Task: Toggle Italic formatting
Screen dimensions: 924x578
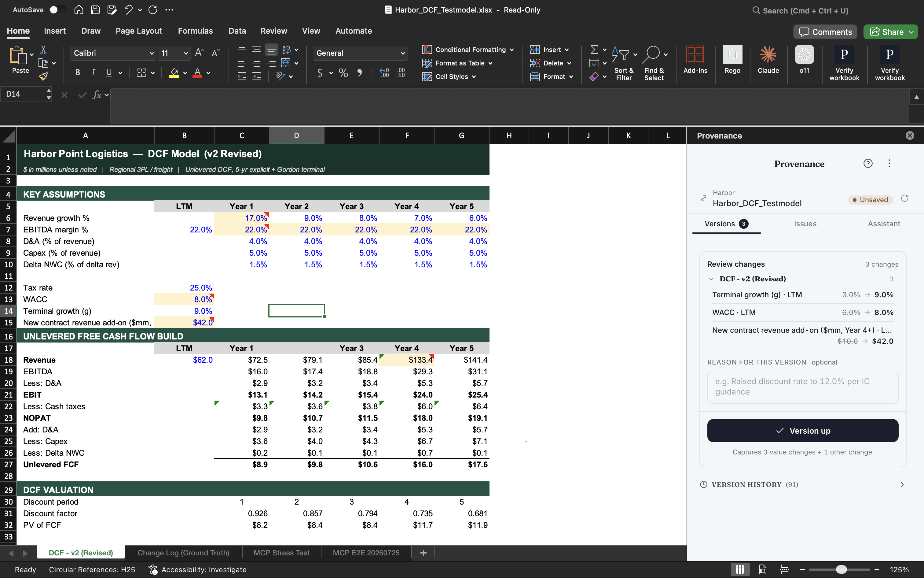Action: point(93,73)
